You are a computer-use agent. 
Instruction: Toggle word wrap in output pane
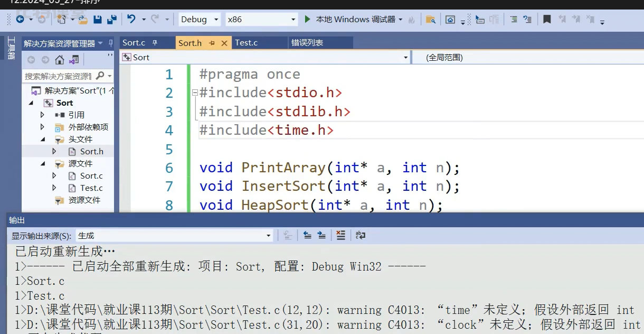pos(361,235)
